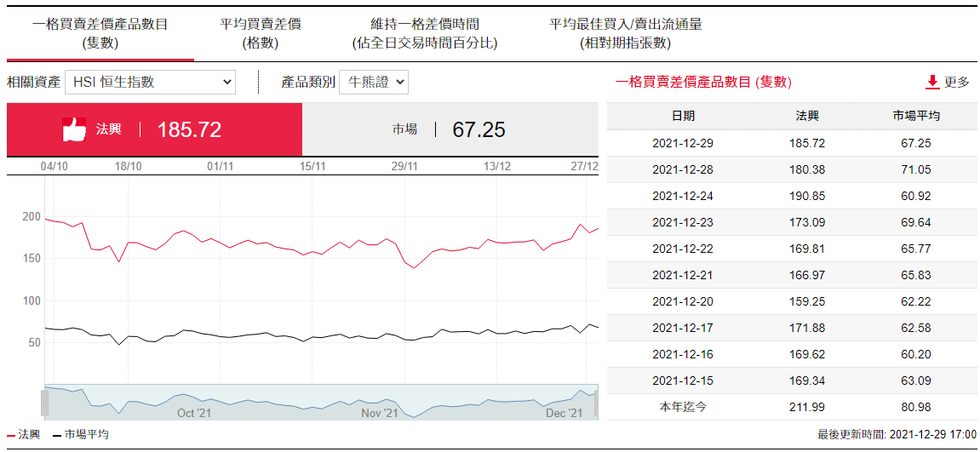Click the red download arrow icon next to 更多

(931, 82)
